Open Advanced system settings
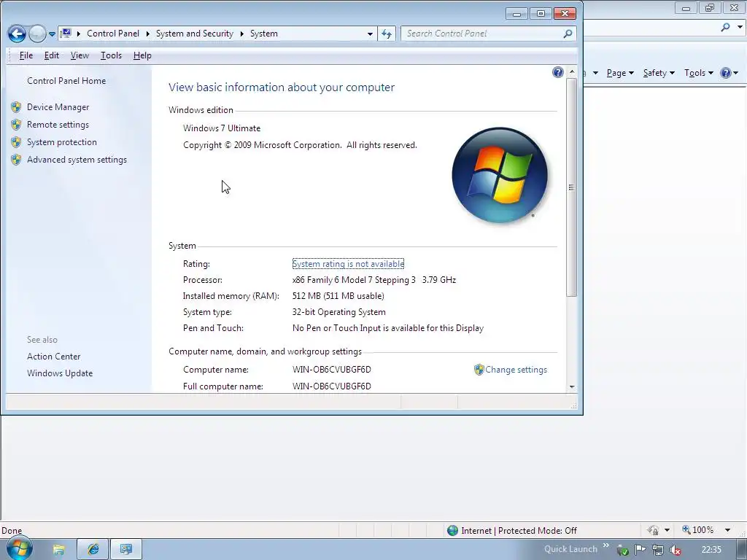This screenshot has height=560, width=747. [77, 160]
